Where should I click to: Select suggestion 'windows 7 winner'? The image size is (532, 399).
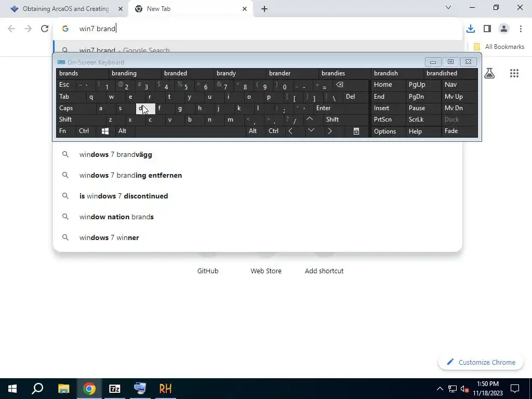tap(257, 237)
